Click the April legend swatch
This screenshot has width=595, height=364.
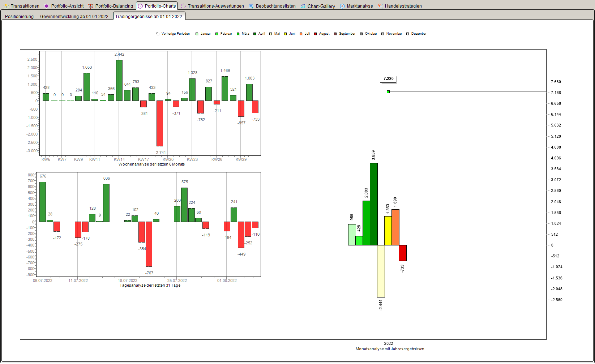click(x=255, y=34)
